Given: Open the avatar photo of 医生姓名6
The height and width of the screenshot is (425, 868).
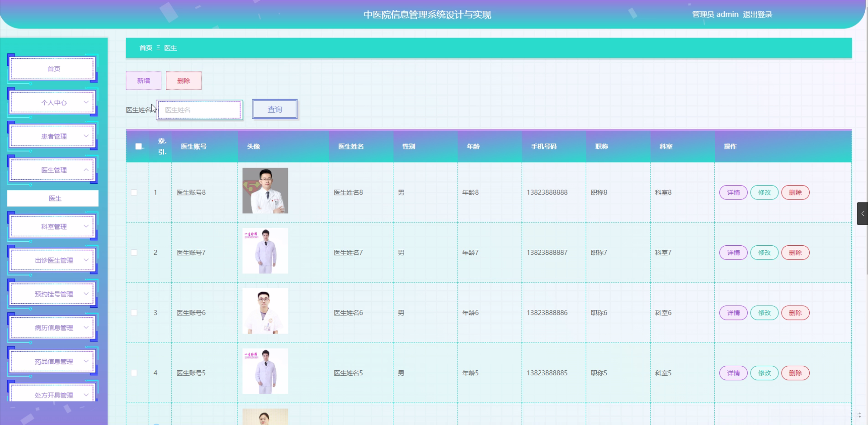Looking at the screenshot, I should point(265,311).
